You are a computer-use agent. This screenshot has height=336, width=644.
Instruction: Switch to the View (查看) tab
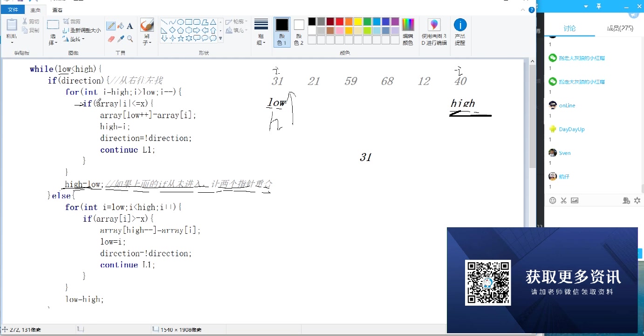tap(57, 10)
